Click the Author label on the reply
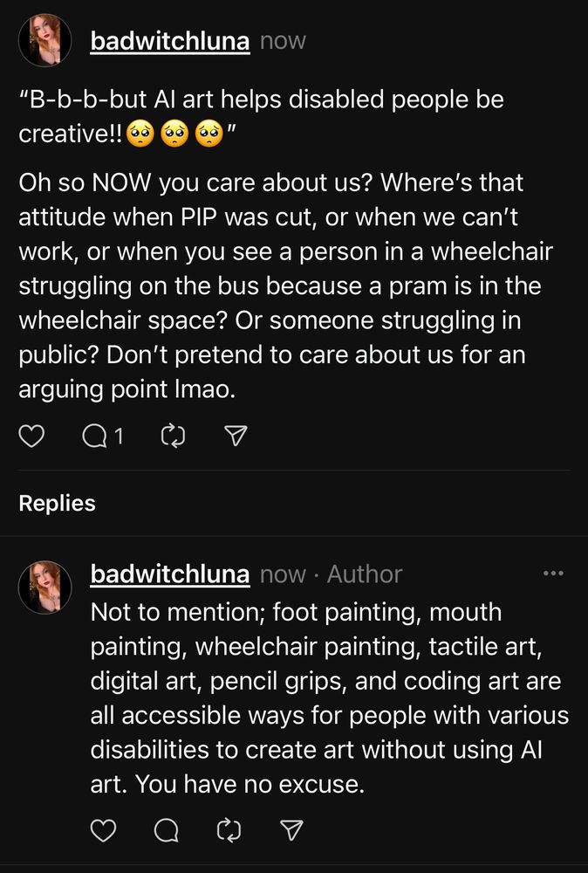 [365, 574]
